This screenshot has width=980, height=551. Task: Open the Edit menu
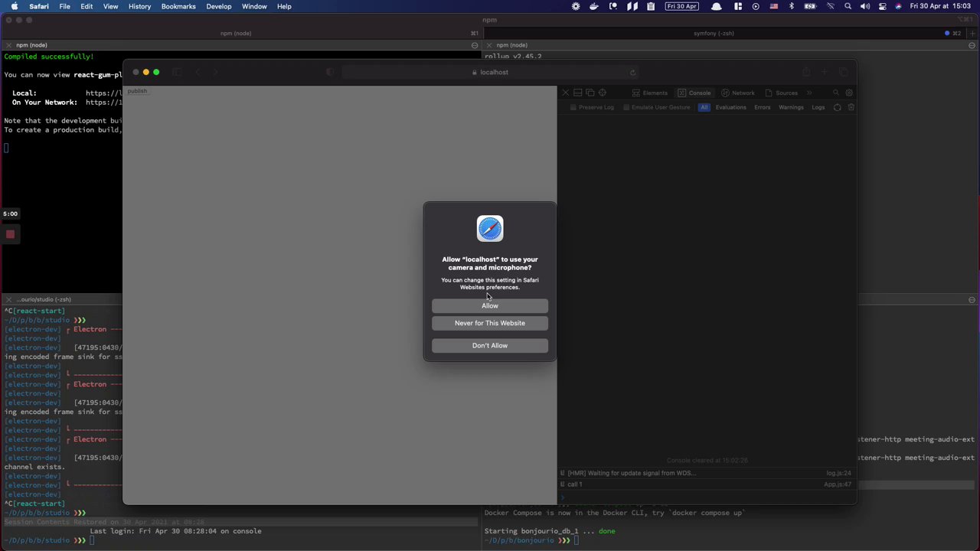[87, 6]
